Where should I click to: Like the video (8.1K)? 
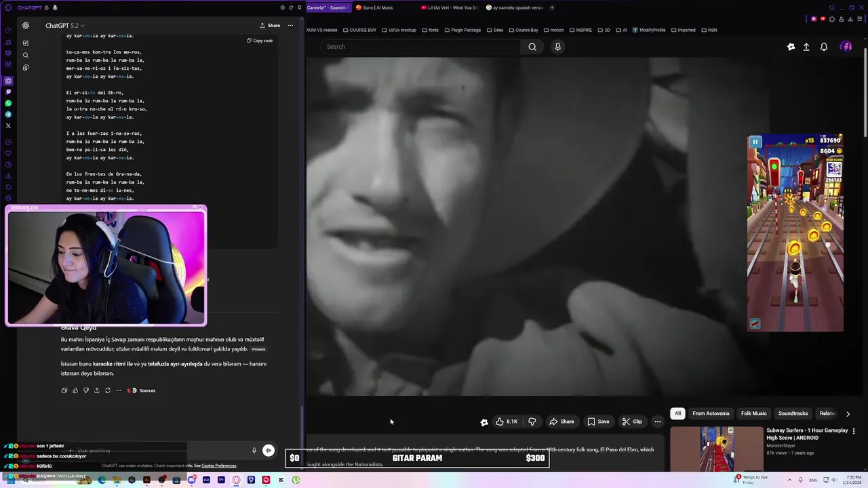tap(507, 422)
